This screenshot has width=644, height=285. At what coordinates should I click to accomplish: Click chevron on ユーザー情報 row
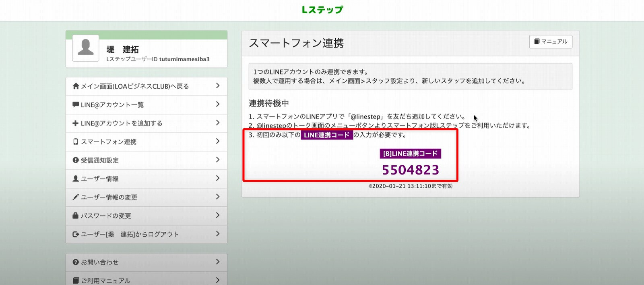(x=217, y=178)
